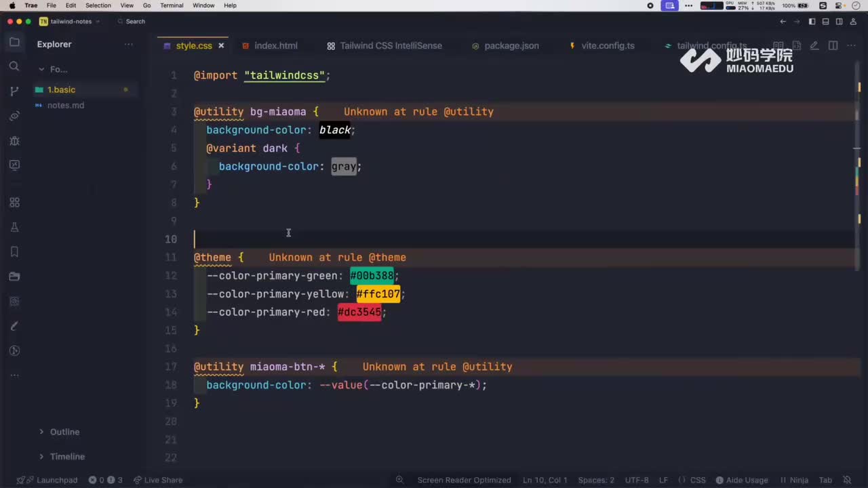Open the Selection menu
Viewport: 868px width, 488px height.
(x=98, y=5)
